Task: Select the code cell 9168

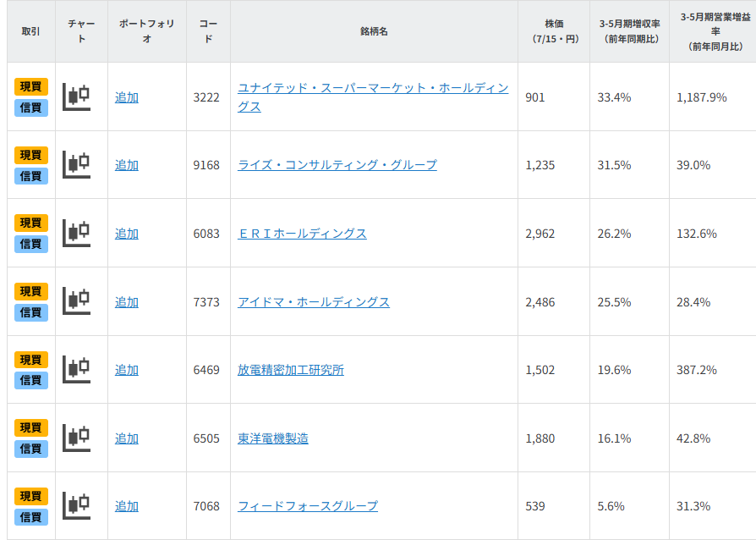Action: (206, 165)
